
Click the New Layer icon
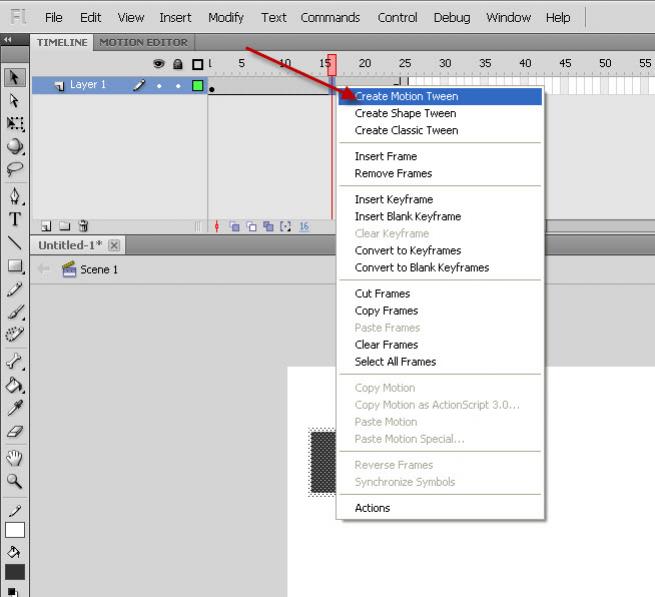(x=46, y=226)
